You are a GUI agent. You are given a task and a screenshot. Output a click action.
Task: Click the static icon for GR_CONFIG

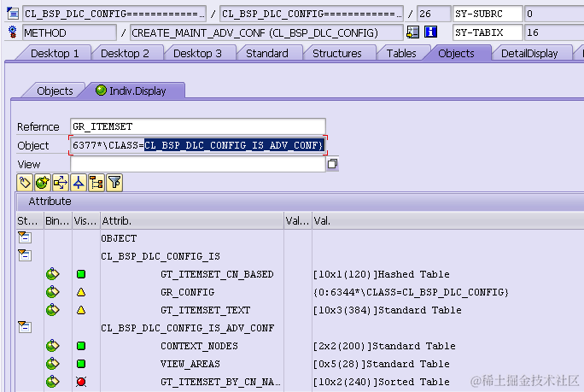53,292
